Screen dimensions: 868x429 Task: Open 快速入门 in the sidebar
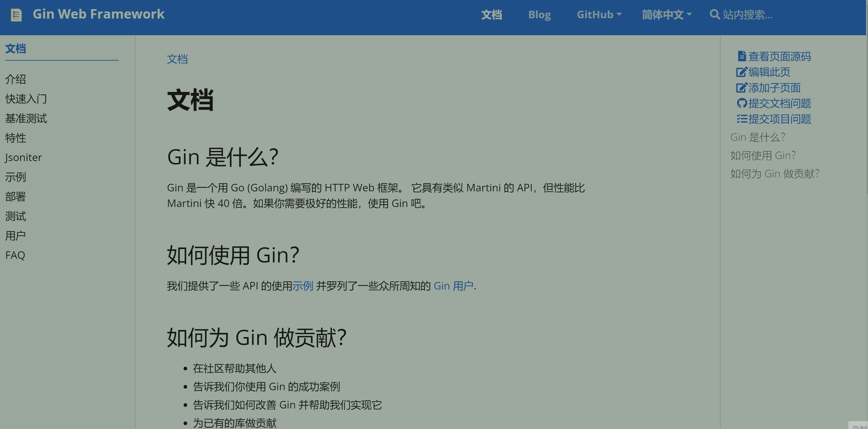(x=26, y=99)
